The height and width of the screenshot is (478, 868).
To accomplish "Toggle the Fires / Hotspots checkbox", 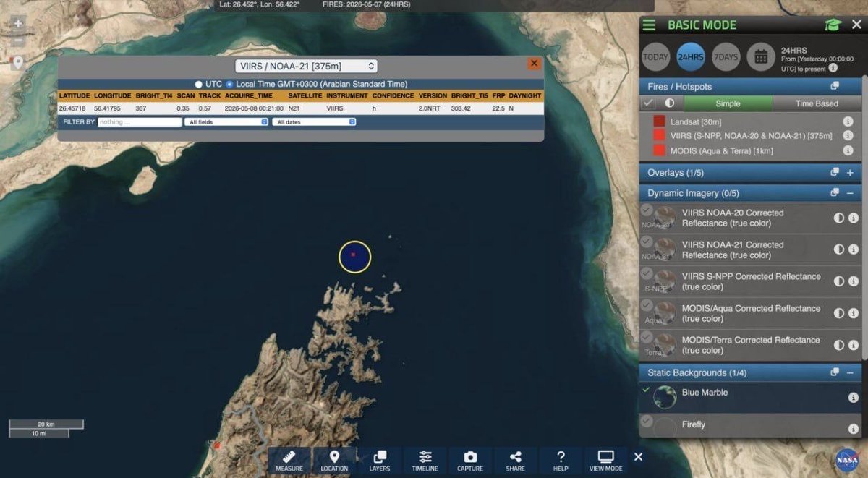I will tap(649, 103).
